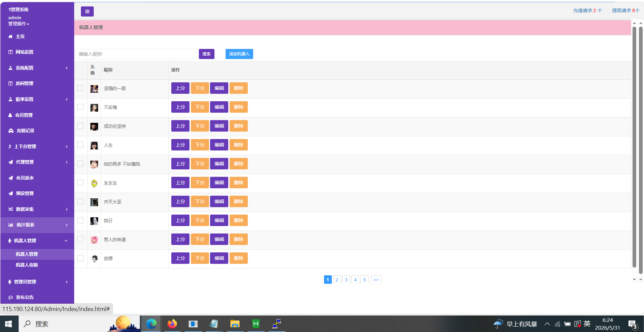Click the user icon beside 会员管理
Image resolution: width=644 pixels, height=332 pixels.
click(x=10, y=115)
